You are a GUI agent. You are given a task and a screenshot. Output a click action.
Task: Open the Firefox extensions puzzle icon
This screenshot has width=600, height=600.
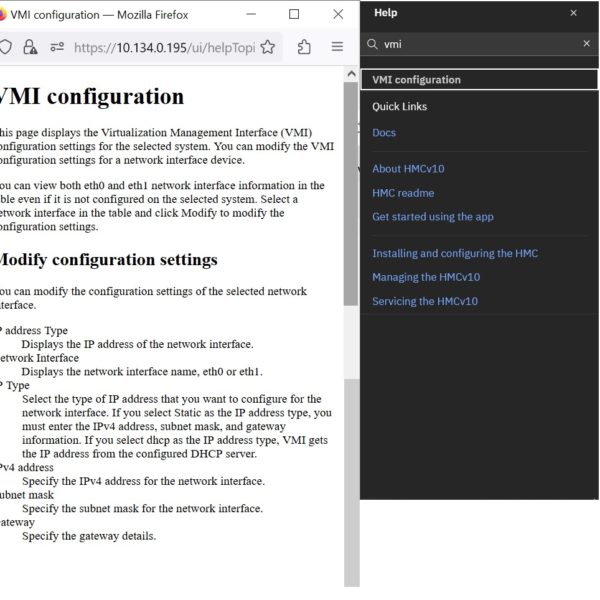(x=304, y=47)
